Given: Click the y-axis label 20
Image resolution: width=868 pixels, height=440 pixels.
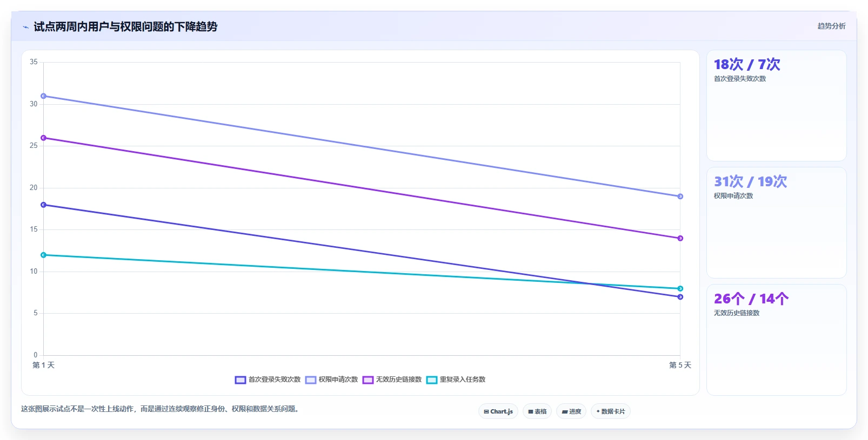Looking at the screenshot, I should pyautogui.click(x=34, y=188).
